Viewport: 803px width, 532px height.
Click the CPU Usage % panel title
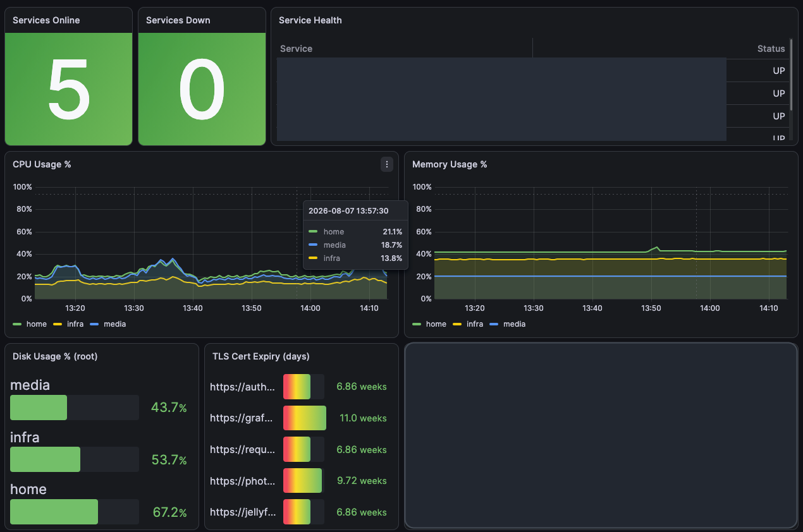tap(42, 164)
